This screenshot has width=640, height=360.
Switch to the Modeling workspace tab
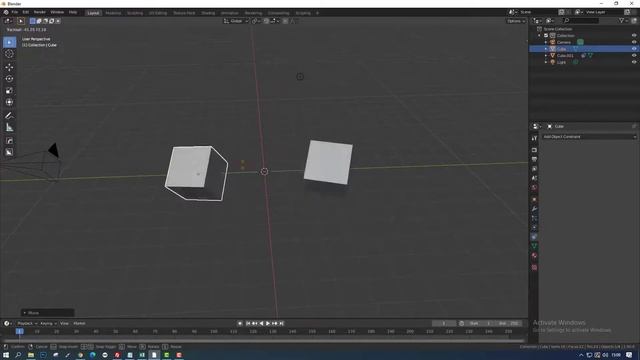[113, 13]
